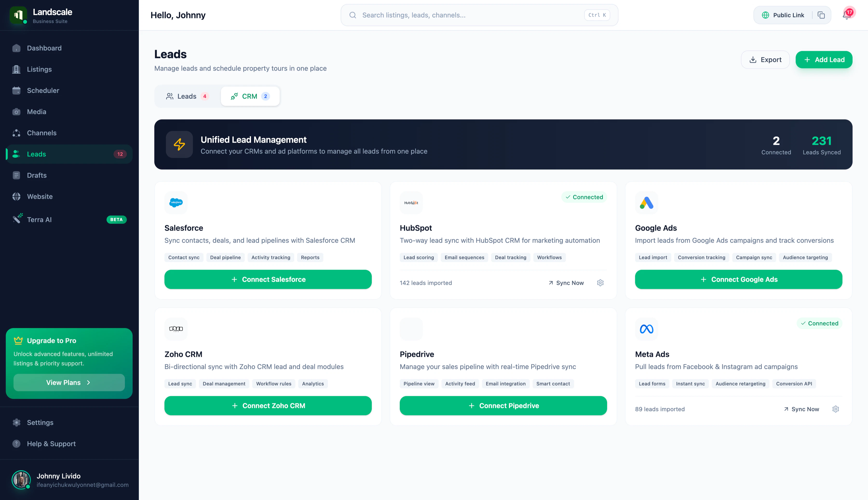The height and width of the screenshot is (500, 868).
Task: Switch to the Leads tab
Action: pos(187,96)
